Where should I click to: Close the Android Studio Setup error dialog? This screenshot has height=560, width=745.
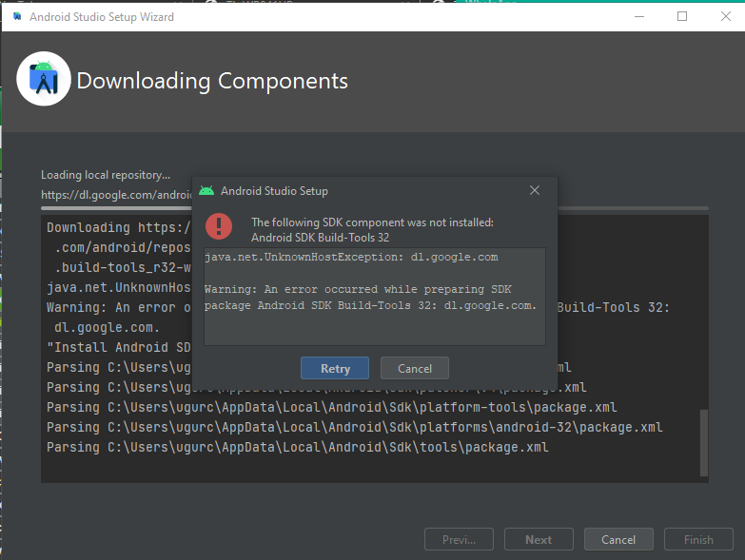coord(535,190)
